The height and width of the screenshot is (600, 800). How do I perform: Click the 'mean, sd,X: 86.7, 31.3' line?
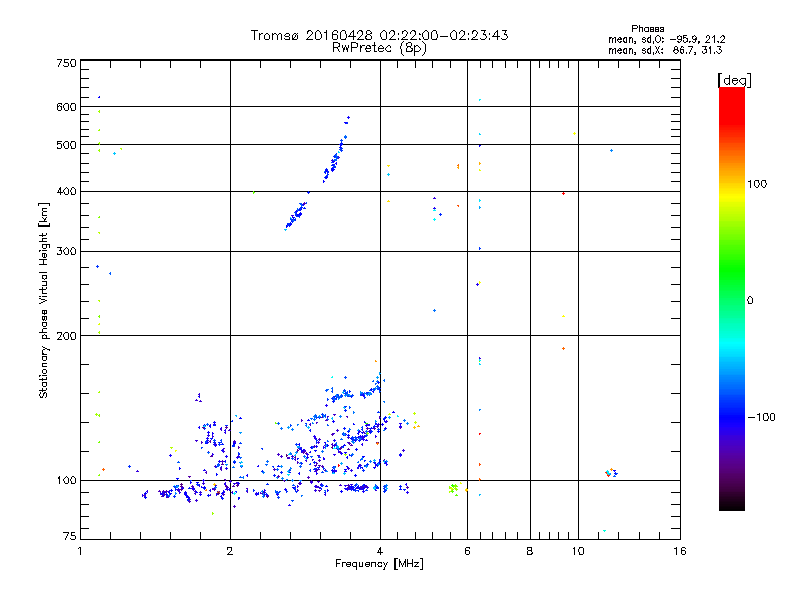[x=665, y=50]
